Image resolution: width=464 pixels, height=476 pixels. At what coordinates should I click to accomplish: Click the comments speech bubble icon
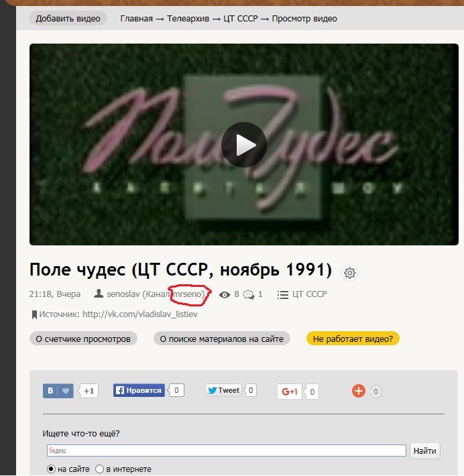[249, 294]
